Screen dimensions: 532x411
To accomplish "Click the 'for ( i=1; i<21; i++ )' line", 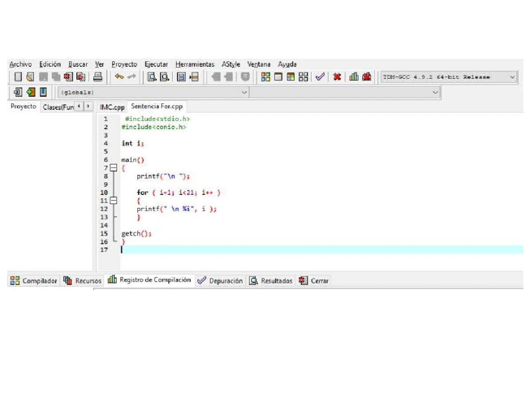I will [179, 192].
